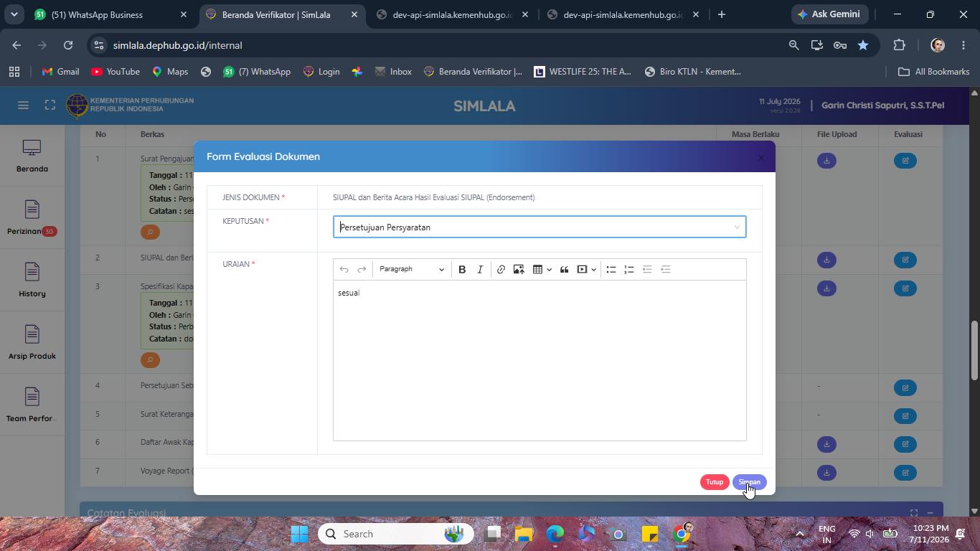This screenshot has width=980, height=551.
Task: Open Team Performance in sidebar
Action: click(32, 405)
